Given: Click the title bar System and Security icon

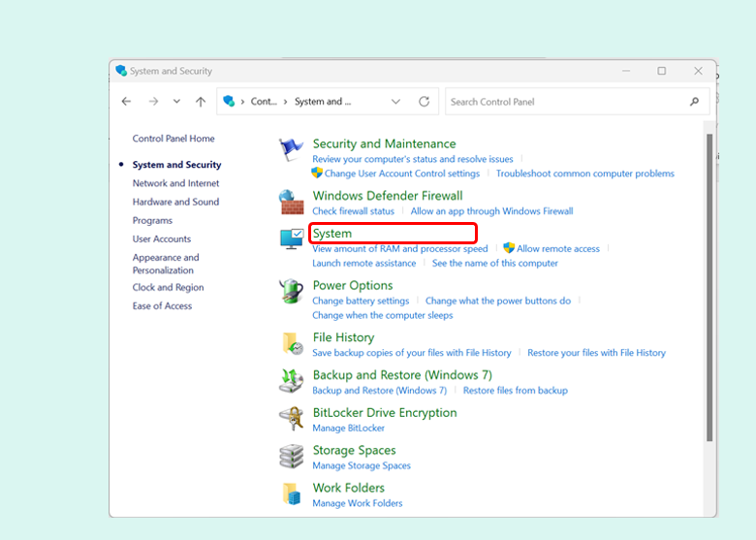Looking at the screenshot, I should 121,71.
